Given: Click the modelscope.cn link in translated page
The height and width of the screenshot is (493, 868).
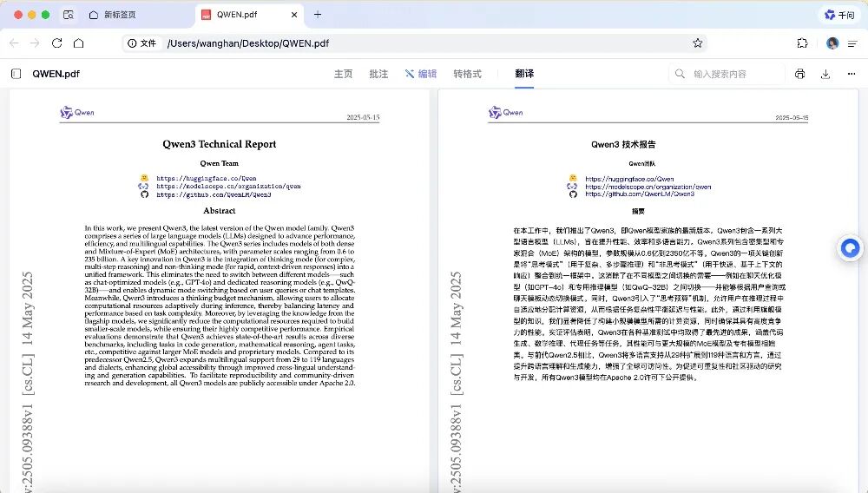Looking at the screenshot, I should [x=648, y=187].
